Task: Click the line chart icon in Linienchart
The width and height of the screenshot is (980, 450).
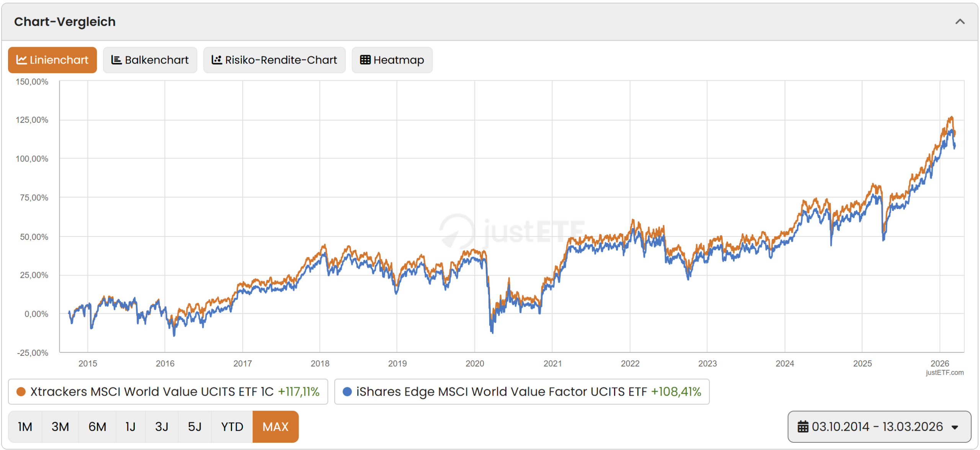Action: tap(21, 60)
